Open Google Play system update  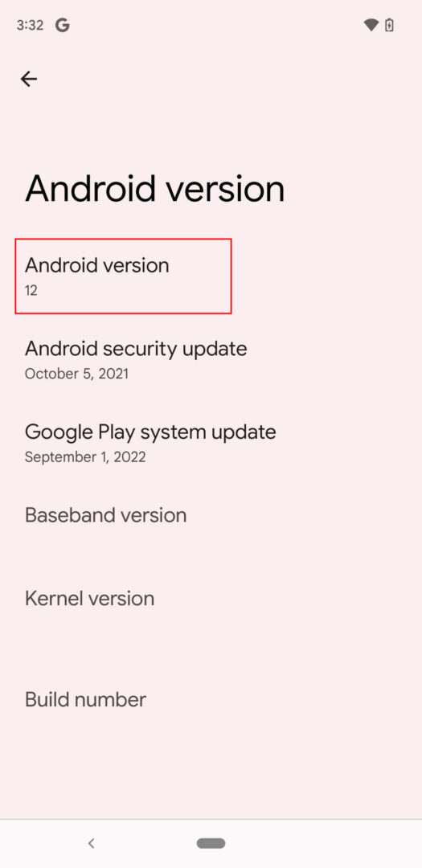tap(211, 443)
